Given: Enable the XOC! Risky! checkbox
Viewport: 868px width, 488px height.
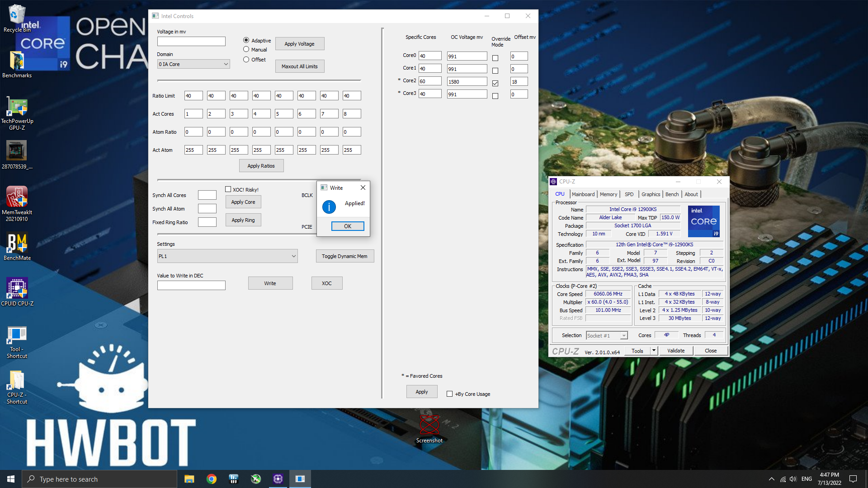Looking at the screenshot, I should [228, 189].
